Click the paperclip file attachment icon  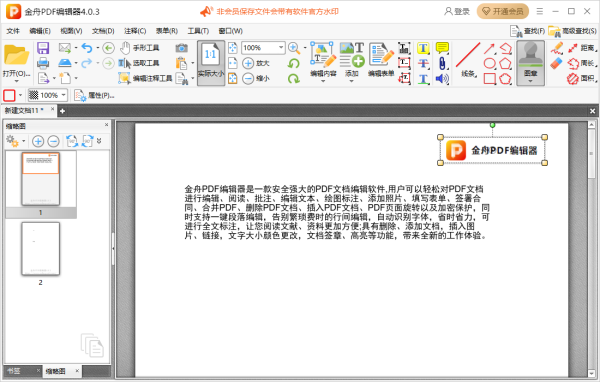pyautogui.click(x=442, y=63)
